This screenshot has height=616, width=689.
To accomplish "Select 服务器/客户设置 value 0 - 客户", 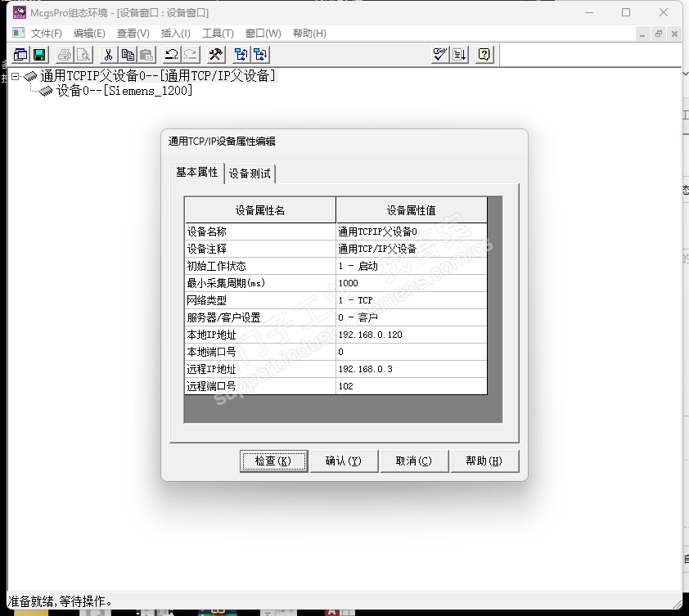I will pyautogui.click(x=412, y=317).
